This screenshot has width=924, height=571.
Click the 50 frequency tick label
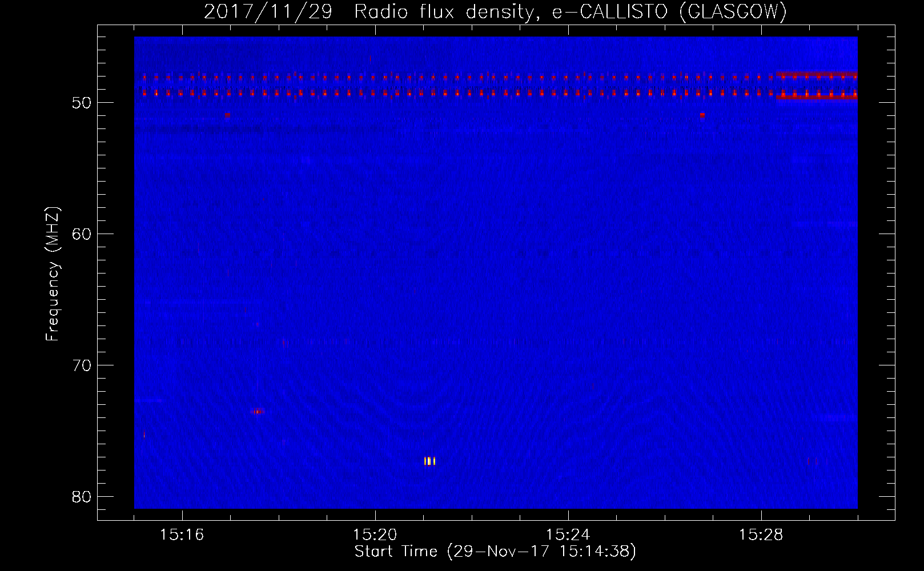[82, 103]
